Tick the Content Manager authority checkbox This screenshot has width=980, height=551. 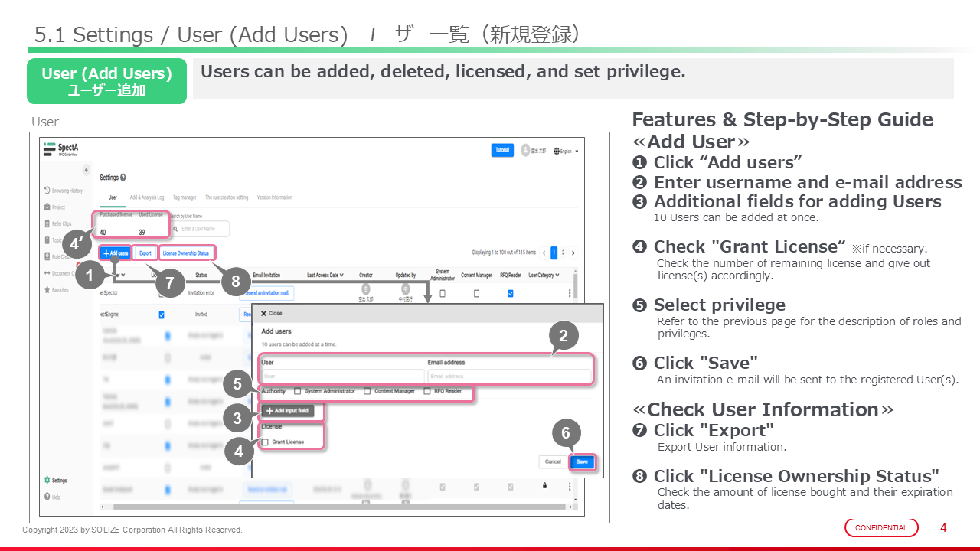coord(367,391)
